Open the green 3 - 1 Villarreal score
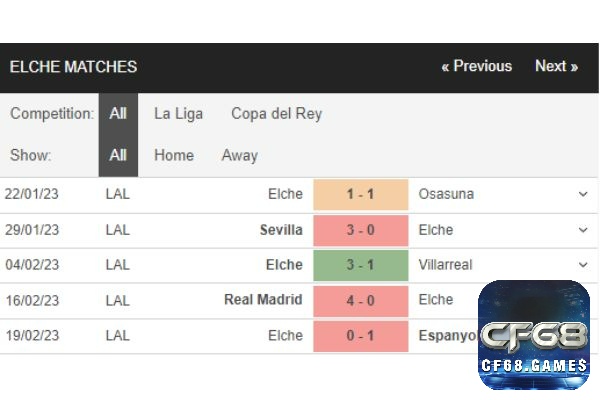The image size is (600, 400). 360,265
